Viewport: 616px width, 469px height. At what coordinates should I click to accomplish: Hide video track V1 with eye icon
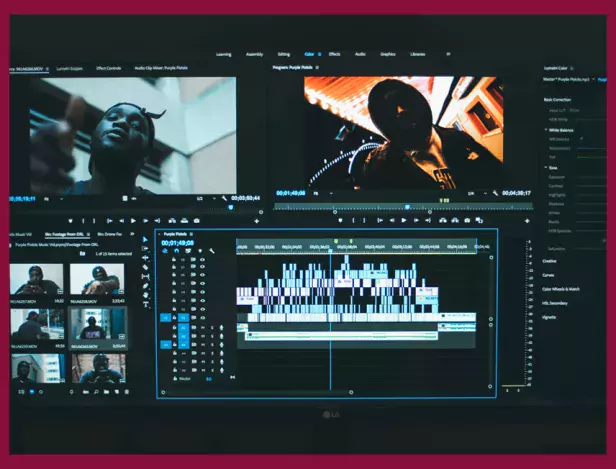point(202,317)
